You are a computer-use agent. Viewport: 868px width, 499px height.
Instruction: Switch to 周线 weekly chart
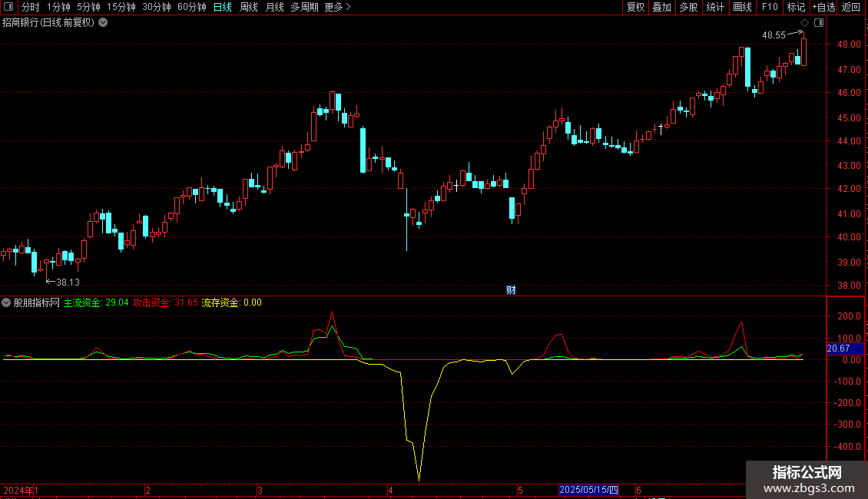[249, 7]
